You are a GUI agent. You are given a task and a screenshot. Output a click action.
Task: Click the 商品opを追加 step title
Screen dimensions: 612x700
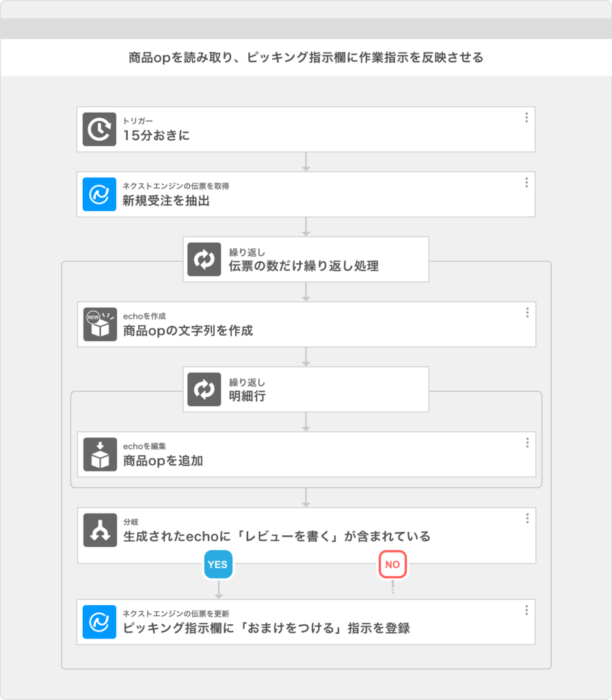pos(163,461)
